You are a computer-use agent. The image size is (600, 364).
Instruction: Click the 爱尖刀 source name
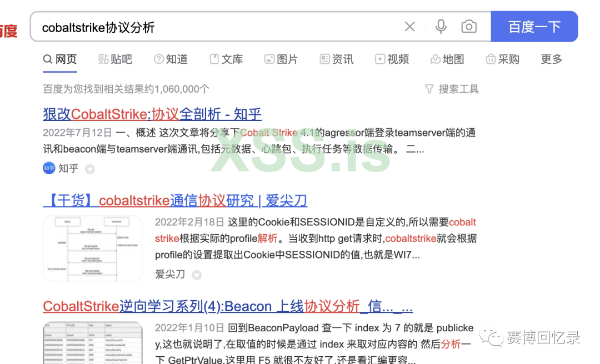coord(170,274)
